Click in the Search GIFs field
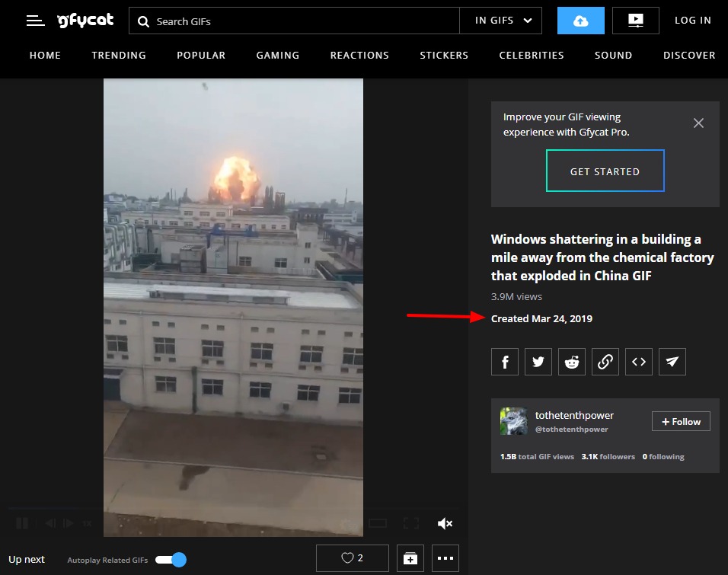 click(294, 21)
